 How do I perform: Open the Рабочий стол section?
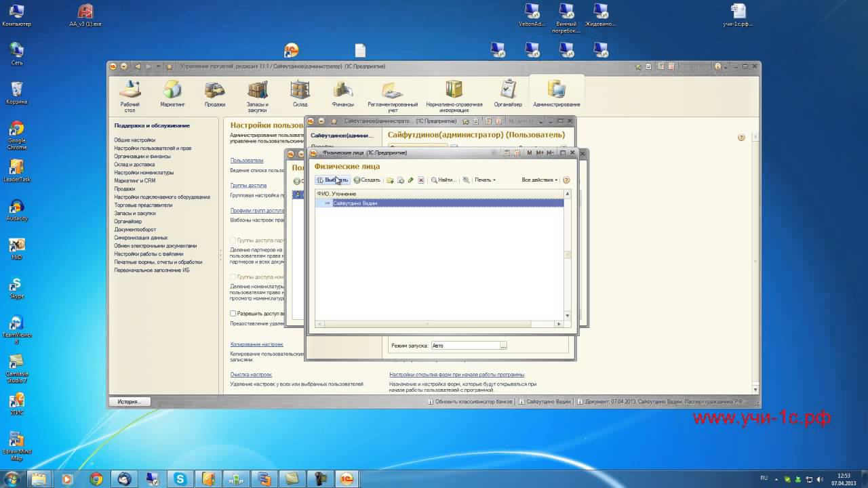coord(130,94)
